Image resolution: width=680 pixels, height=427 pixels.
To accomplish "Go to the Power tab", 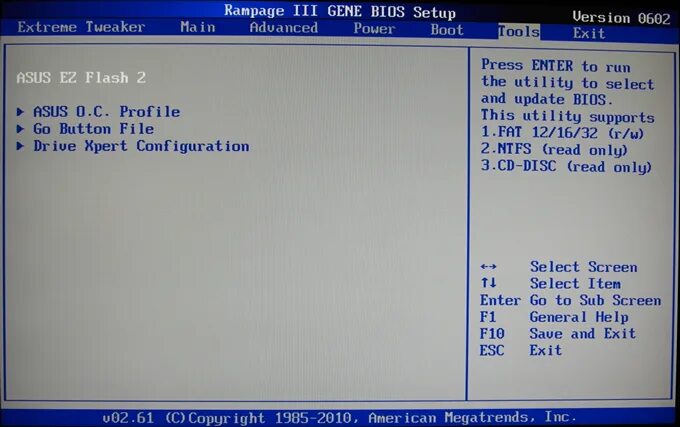I will click(x=374, y=29).
